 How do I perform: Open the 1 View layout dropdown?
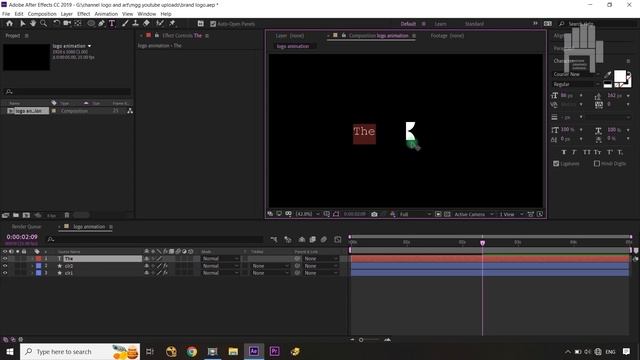(x=511, y=214)
